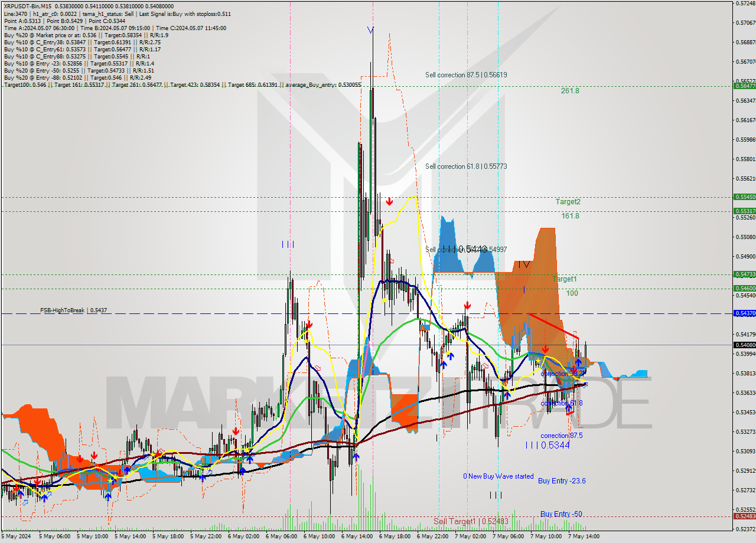Select the '6 May 14:00' time label
The image size is (756, 543).
tap(357, 537)
